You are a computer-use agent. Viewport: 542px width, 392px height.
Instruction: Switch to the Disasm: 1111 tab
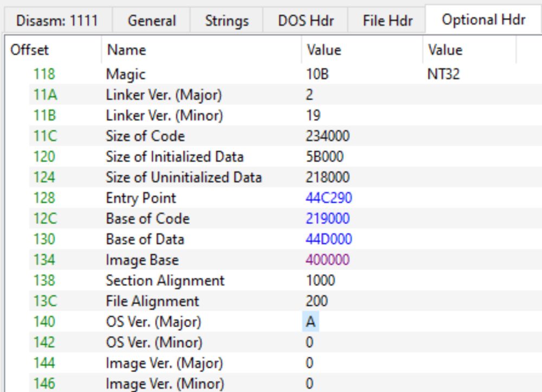click(x=57, y=21)
